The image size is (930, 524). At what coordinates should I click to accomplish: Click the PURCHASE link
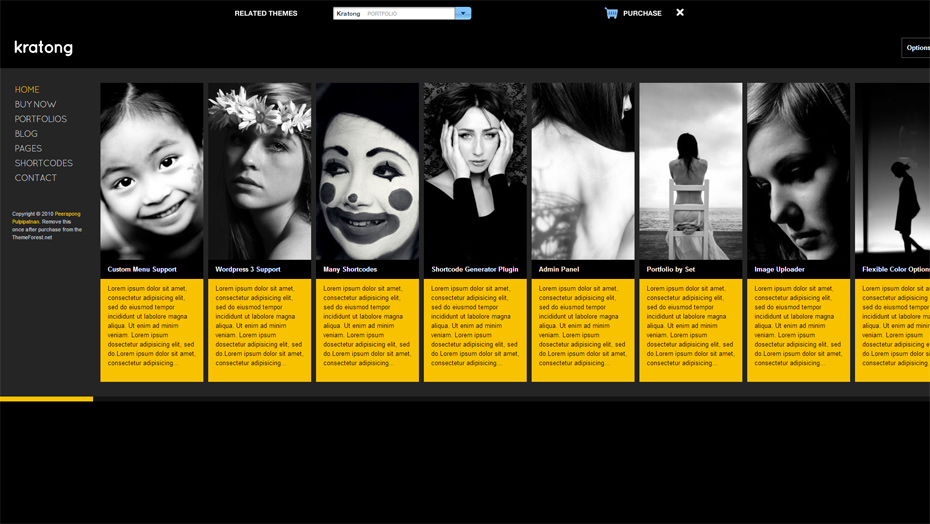(642, 13)
